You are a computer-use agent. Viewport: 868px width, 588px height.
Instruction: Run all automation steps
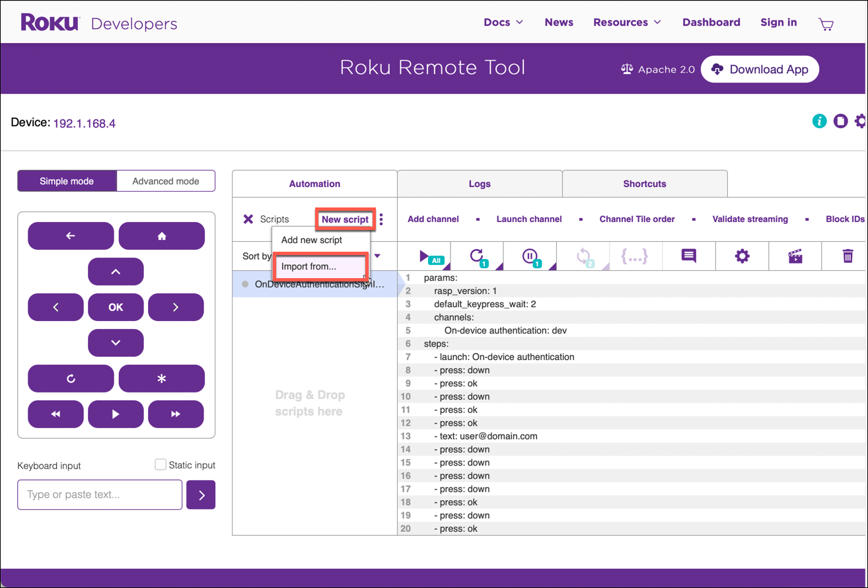tap(424, 256)
